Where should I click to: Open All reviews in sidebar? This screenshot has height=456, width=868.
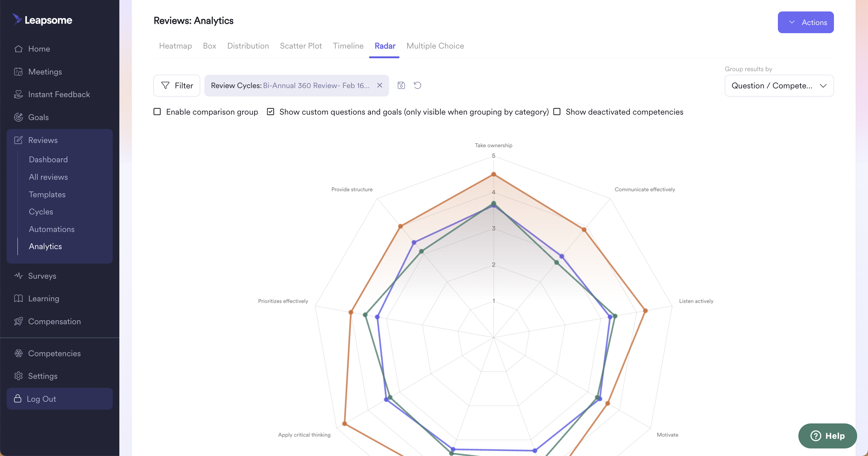(48, 177)
